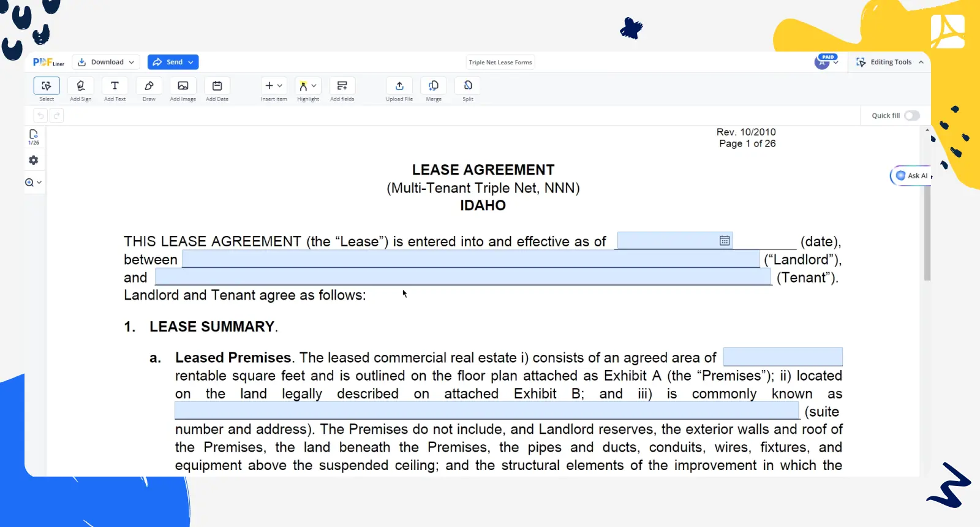
Task: Open the Insert Item menu
Action: (x=274, y=89)
